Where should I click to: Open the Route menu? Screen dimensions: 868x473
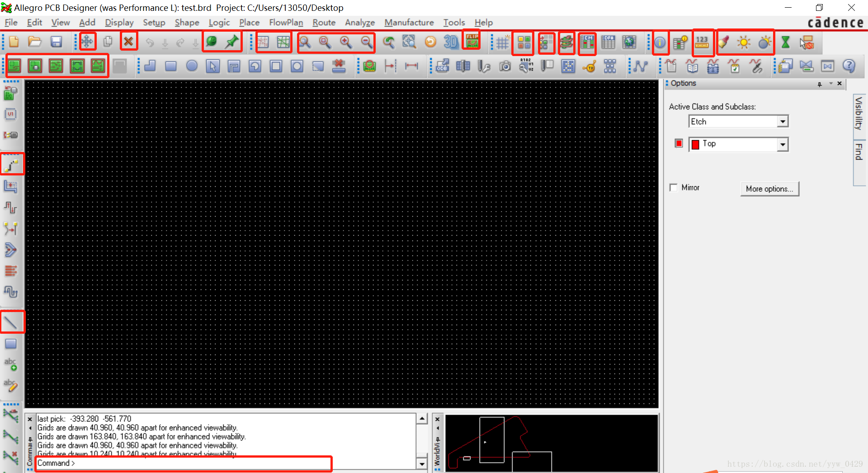[x=324, y=23]
